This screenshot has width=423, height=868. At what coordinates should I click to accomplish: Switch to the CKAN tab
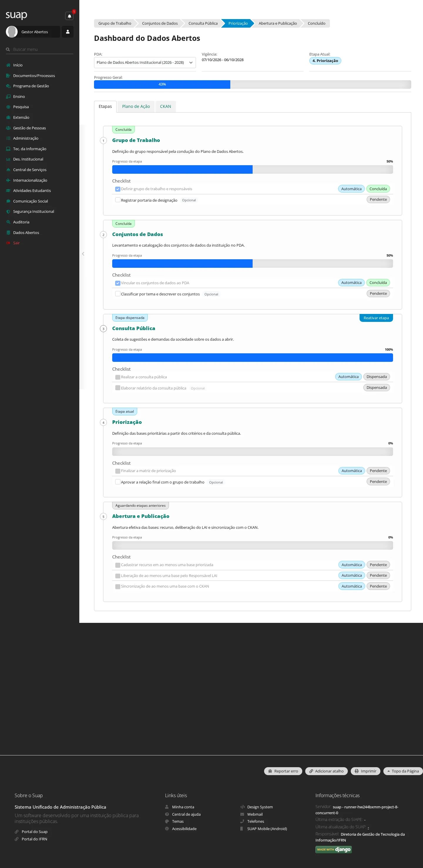click(x=165, y=106)
